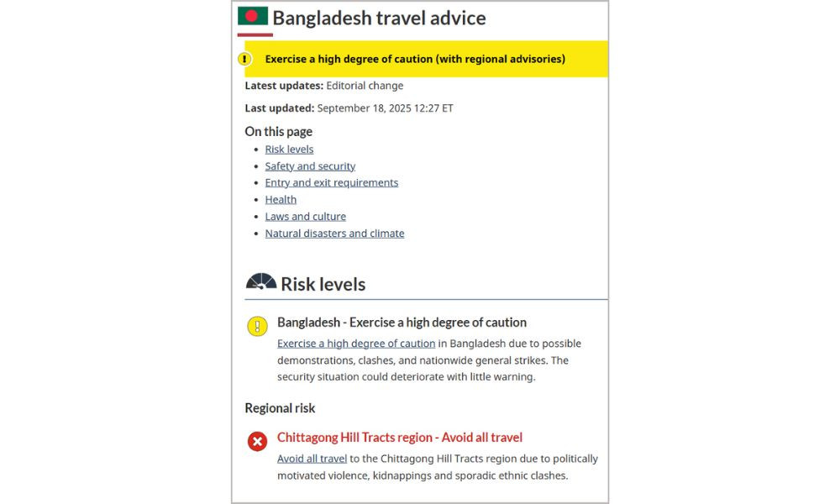840x504 pixels.
Task: Select the Chittagong Hill Tracts red heading
Action: coord(399,437)
